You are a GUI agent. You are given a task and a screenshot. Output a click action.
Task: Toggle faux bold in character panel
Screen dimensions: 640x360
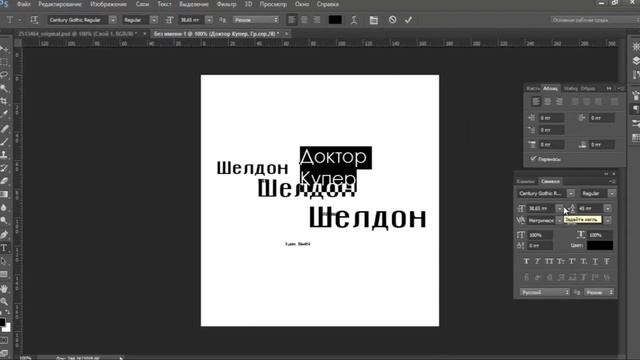[x=526, y=261]
